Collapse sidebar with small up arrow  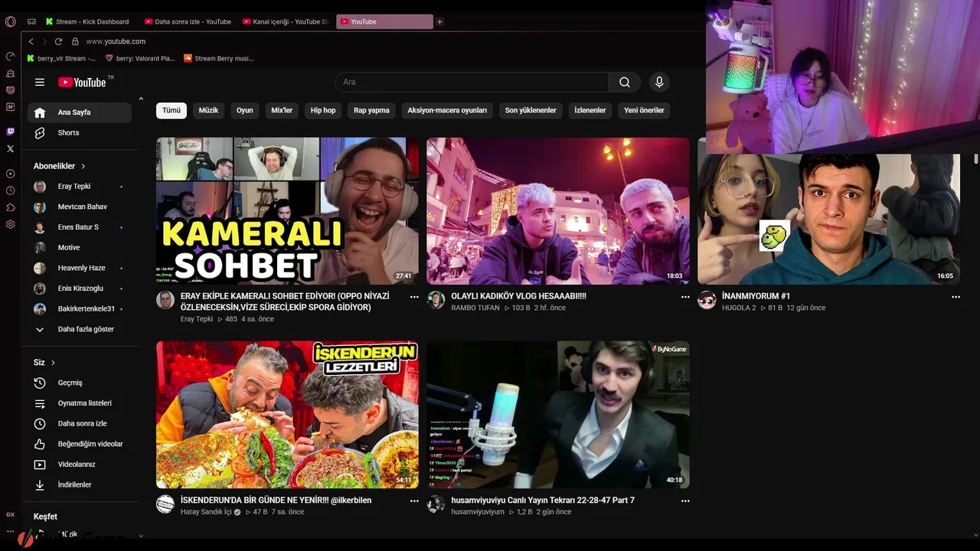141,99
